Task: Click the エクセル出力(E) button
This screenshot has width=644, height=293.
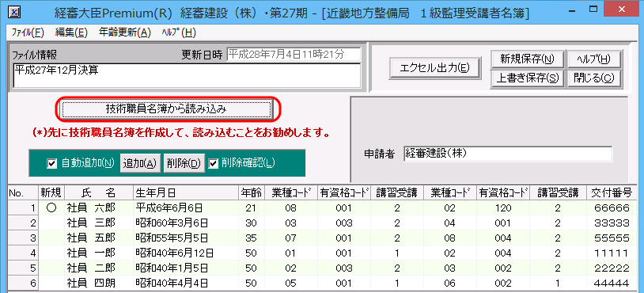Action: (435, 68)
